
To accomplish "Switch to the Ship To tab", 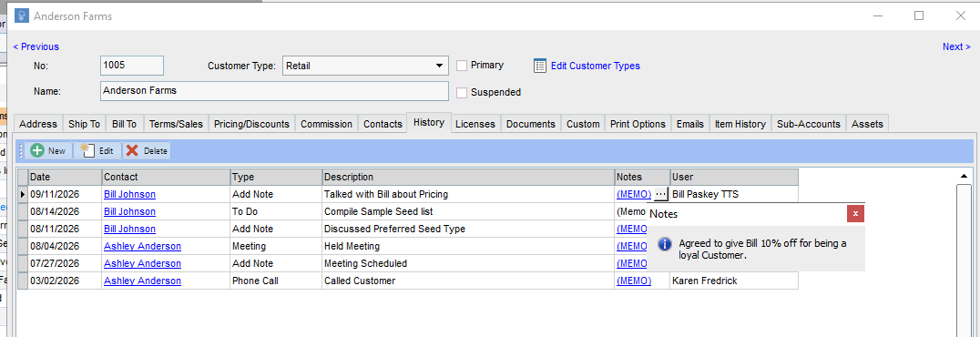I will click(85, 124).
